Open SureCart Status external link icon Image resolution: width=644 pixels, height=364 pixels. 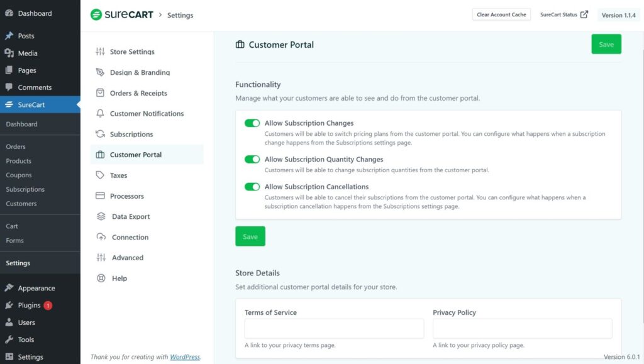coord(584,14)
